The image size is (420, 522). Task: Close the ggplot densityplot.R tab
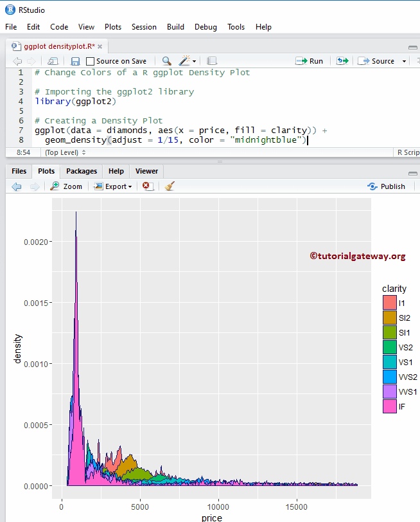[x=100, y=46]
